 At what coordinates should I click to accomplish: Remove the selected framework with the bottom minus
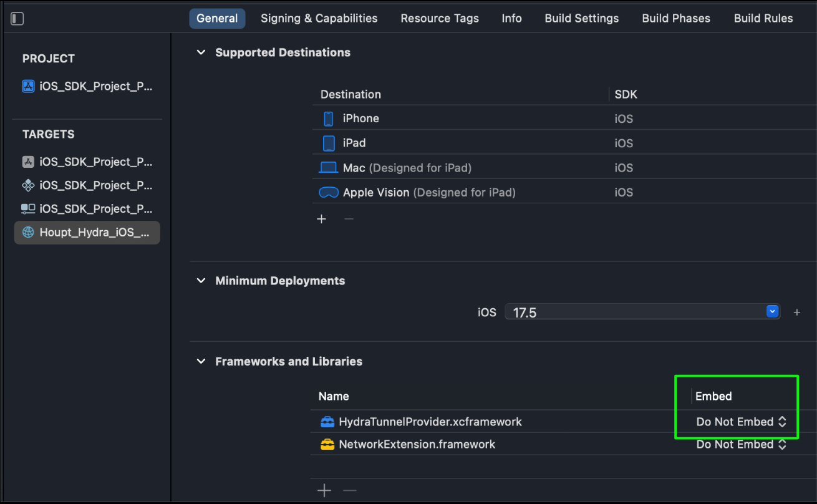pyautogui.click(x=350, y=491)
